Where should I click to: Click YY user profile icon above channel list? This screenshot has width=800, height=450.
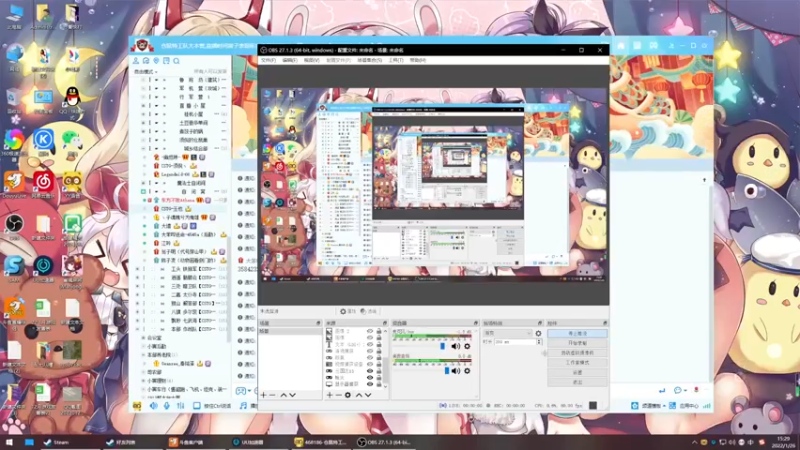[x=136, y=61]
